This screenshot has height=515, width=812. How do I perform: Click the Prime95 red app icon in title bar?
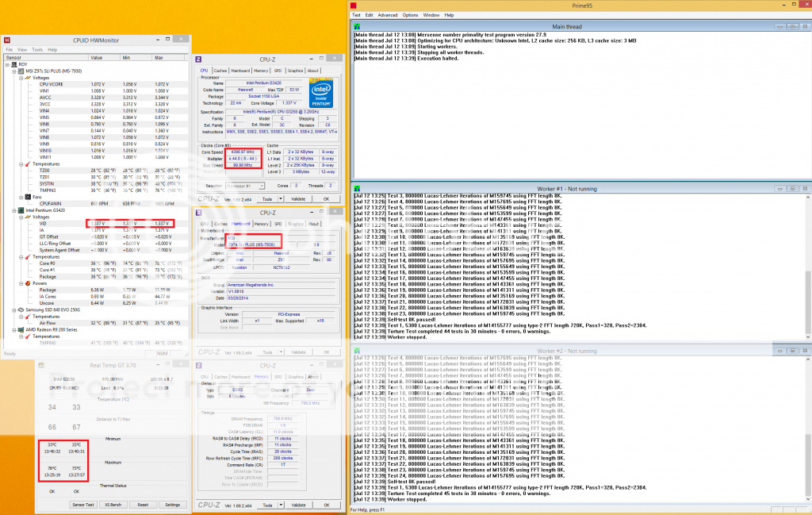tap(354, 5)
